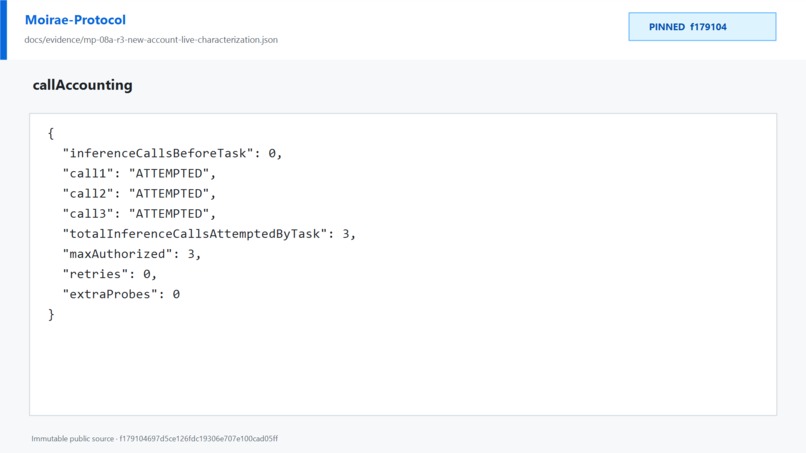Click the Immutable public source hash footer
The width and height of the screenshot is (806, 453).
click(x=155, y=439)
